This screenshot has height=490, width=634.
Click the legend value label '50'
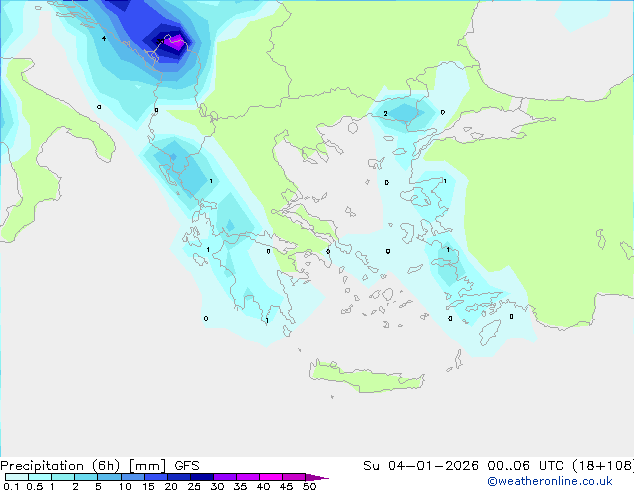click(x=309, y=486)
